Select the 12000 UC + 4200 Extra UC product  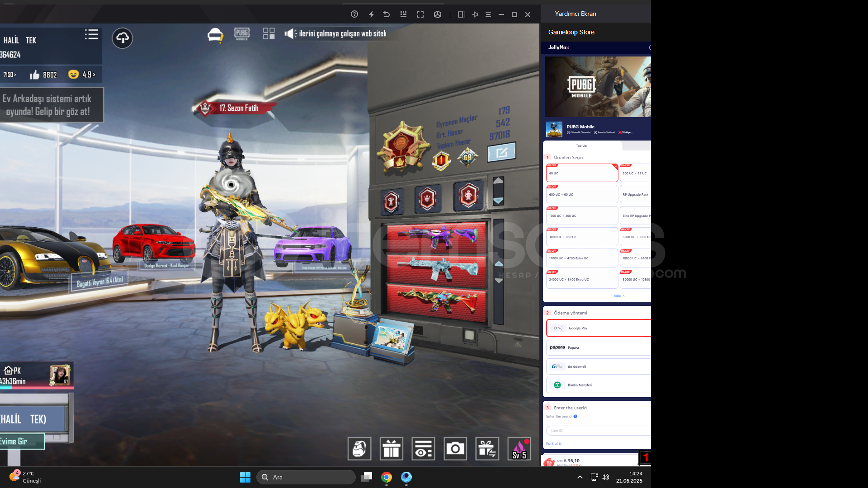[582, 258]
